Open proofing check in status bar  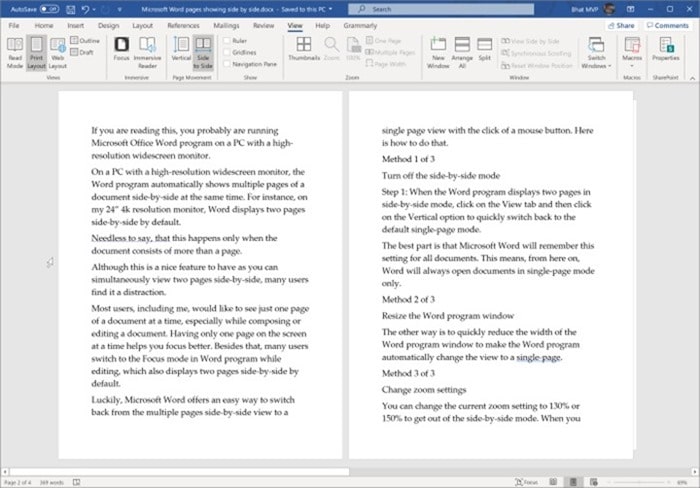77,482
